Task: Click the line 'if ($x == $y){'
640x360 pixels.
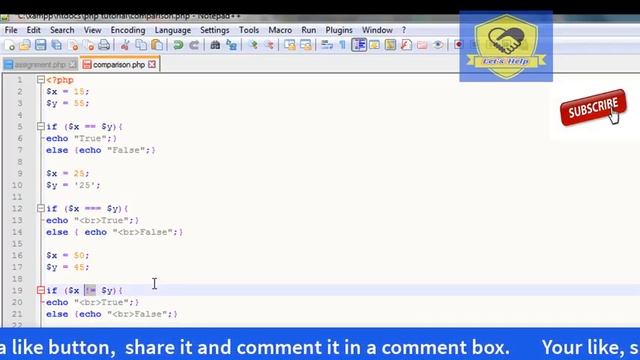Action: (84, 127)
